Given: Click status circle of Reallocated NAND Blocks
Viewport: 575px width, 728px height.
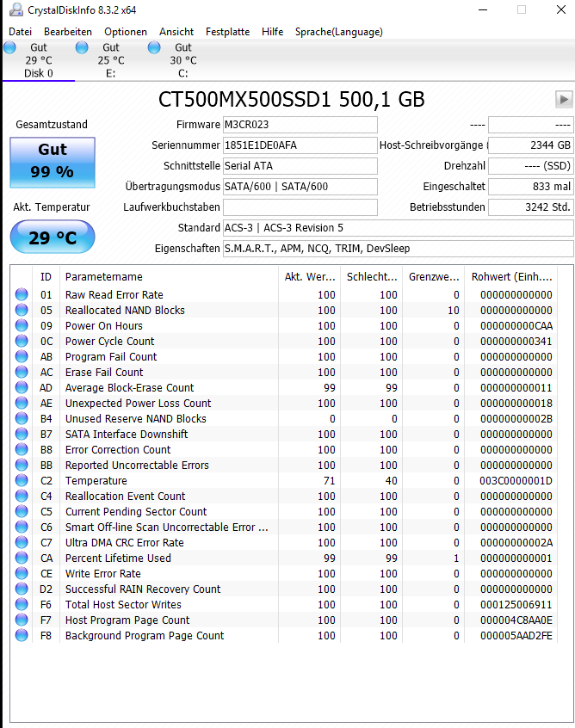Looking at the screenshot, I should [x=22, y=310].
